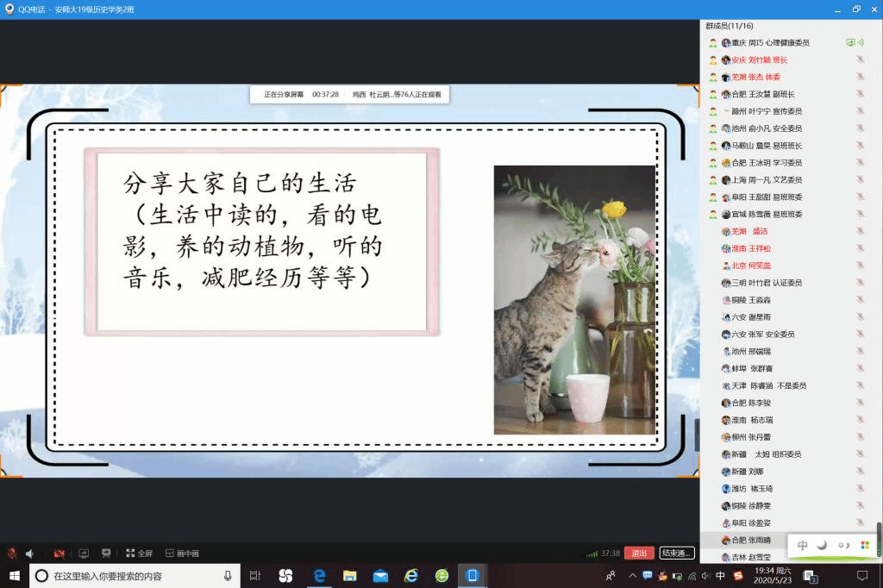883x588 pixels.
Task: Click the screen share icon
Action: (84, 554)
